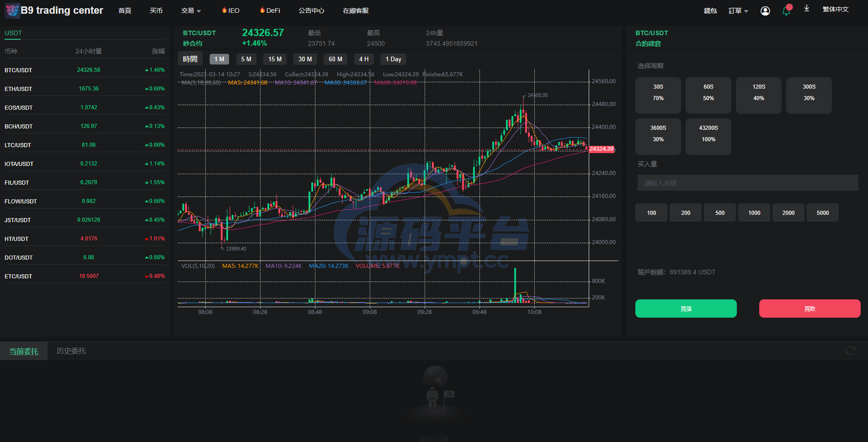868x442 pixels.
Task: Click the red 買跌 buy-down button
Action: [810, 309]
